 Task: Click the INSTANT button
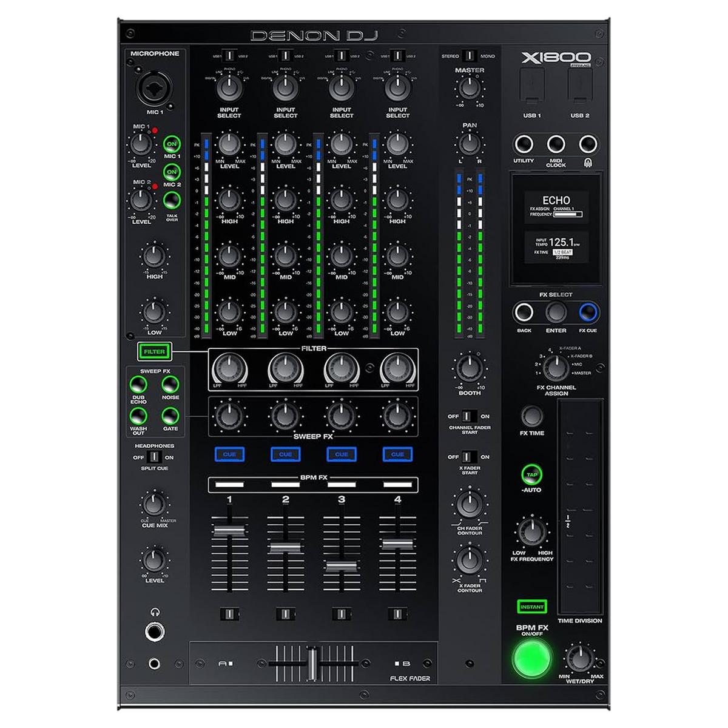coord(532,607)
